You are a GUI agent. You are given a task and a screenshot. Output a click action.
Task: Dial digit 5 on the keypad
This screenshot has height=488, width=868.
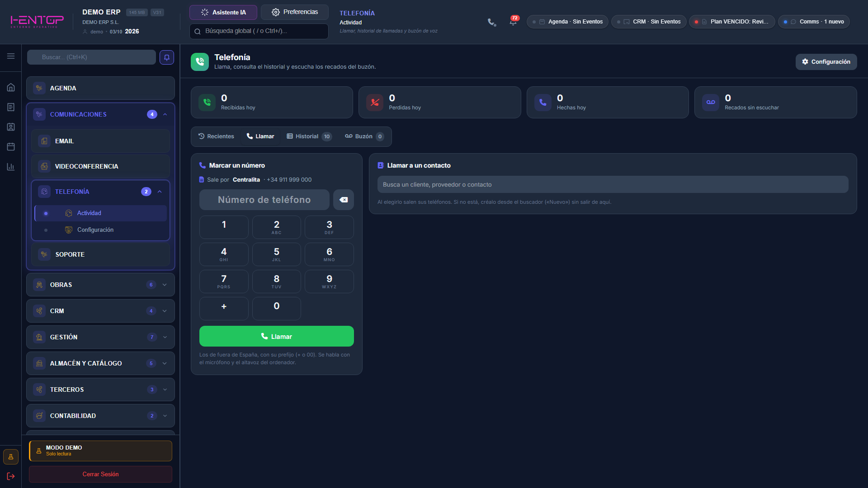(277, 254)
